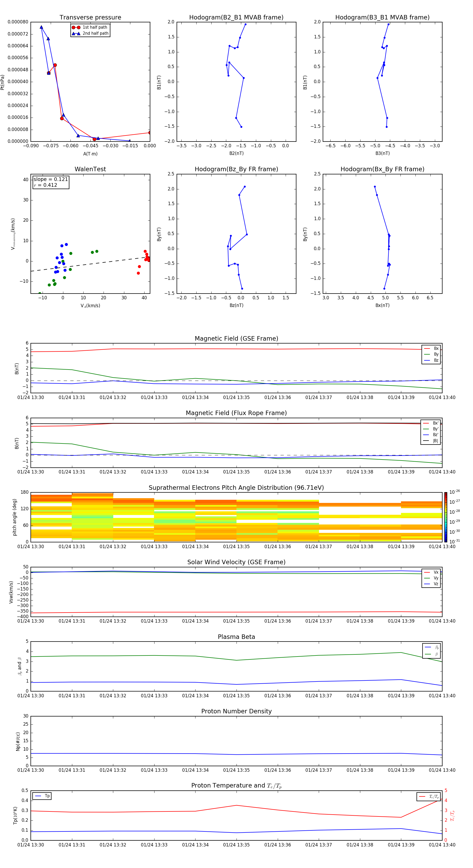Click the Suprathermal Electrons Pitch Angle Distribution title
473x868 pixels.
(236, 488)
